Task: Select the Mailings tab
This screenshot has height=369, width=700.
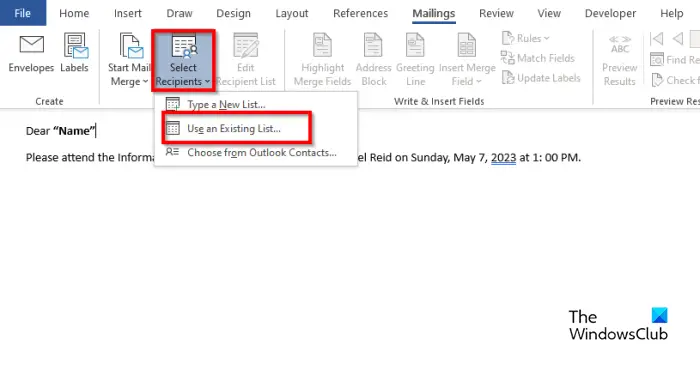Action: 433,13
